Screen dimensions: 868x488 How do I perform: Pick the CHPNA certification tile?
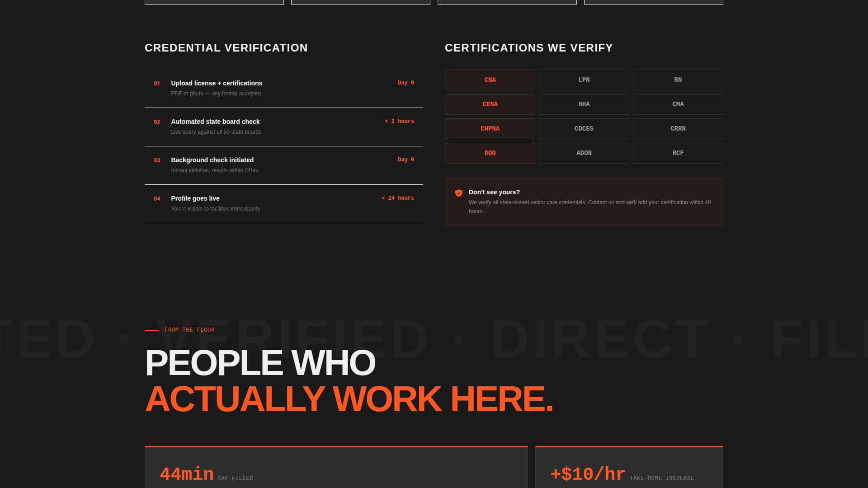point(490,129)
